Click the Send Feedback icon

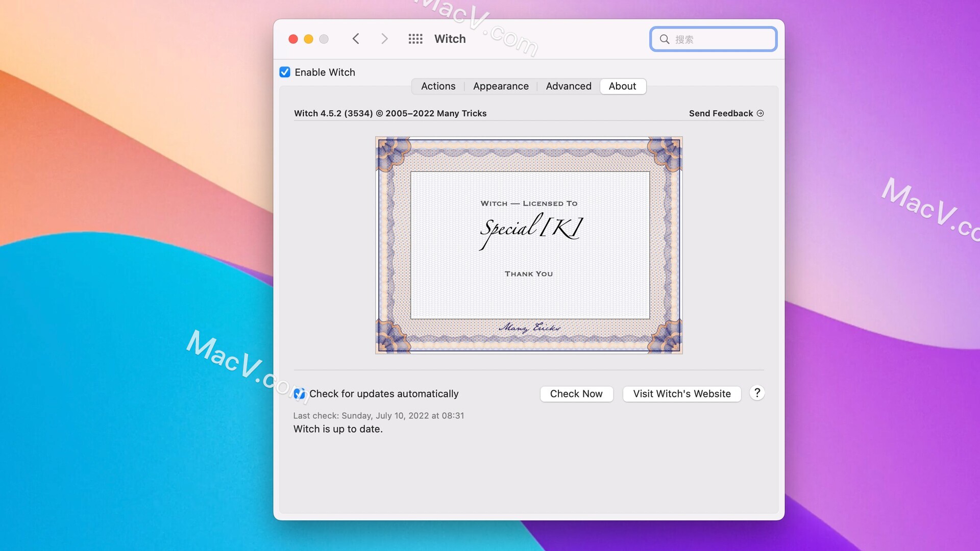(x=761, y=113)
